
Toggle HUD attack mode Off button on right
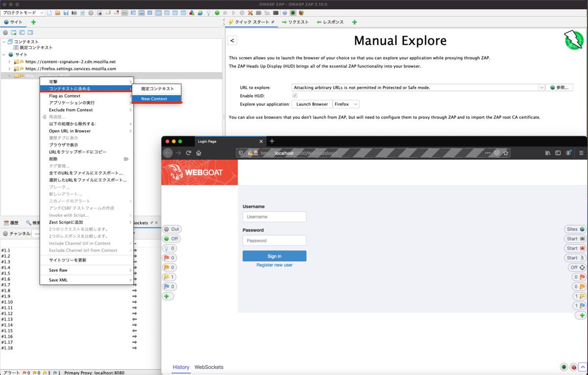pyautogui.click(x=577, y=268)
